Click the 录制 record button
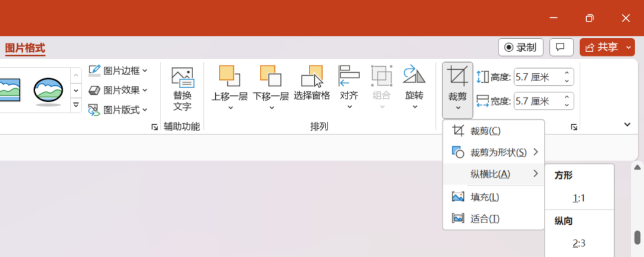644x257 pixels. pyautogui.click(x=521, y=47)
